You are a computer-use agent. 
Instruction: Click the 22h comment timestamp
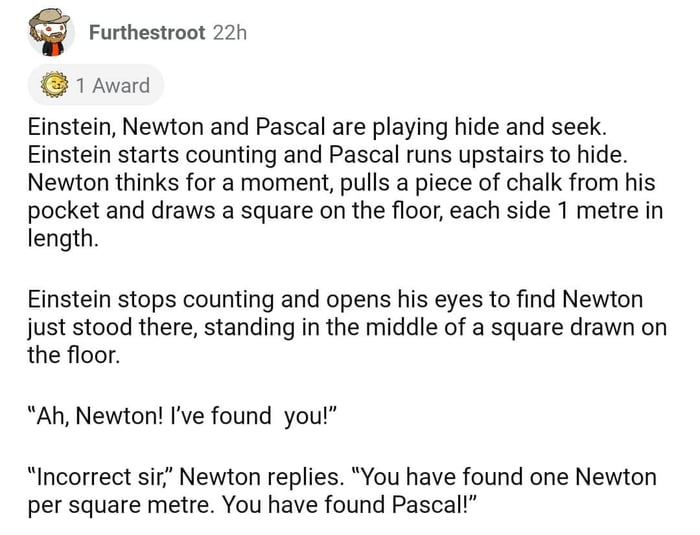(229, 33)
